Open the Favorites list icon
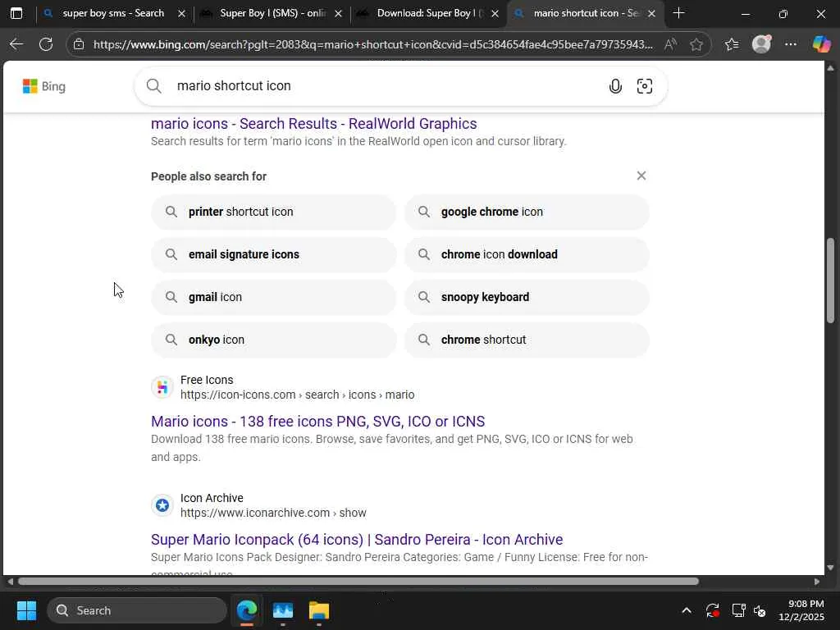This screenshot has width=840, height=630. [x=731, y=44]
